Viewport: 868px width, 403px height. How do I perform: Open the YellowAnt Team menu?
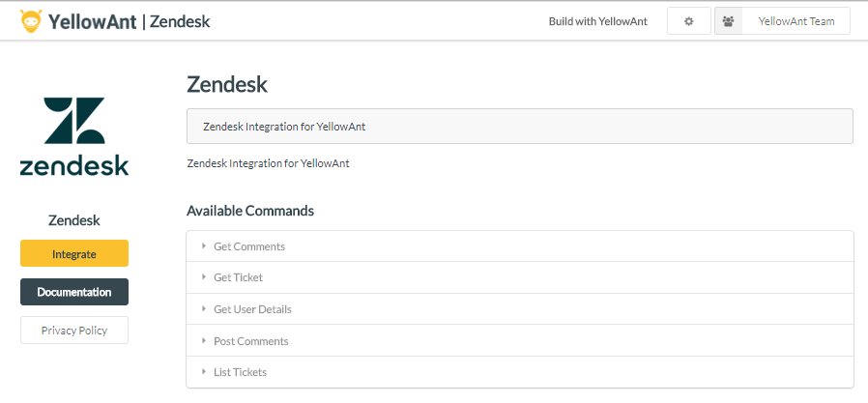tap(796, 21)
